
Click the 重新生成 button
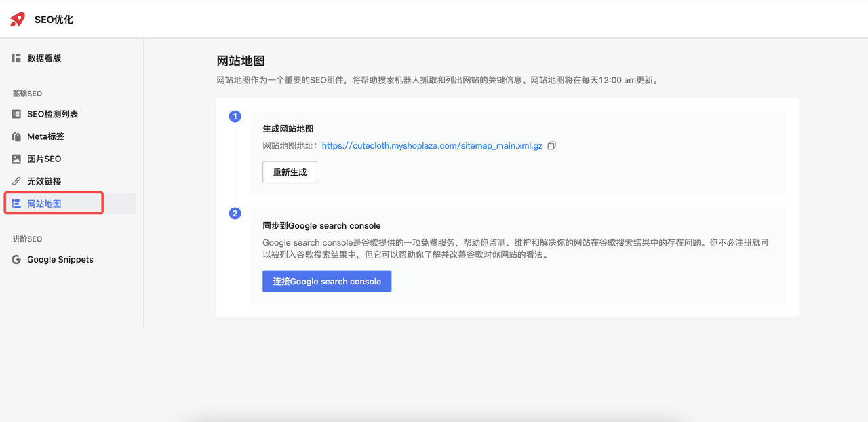point(290,172)
